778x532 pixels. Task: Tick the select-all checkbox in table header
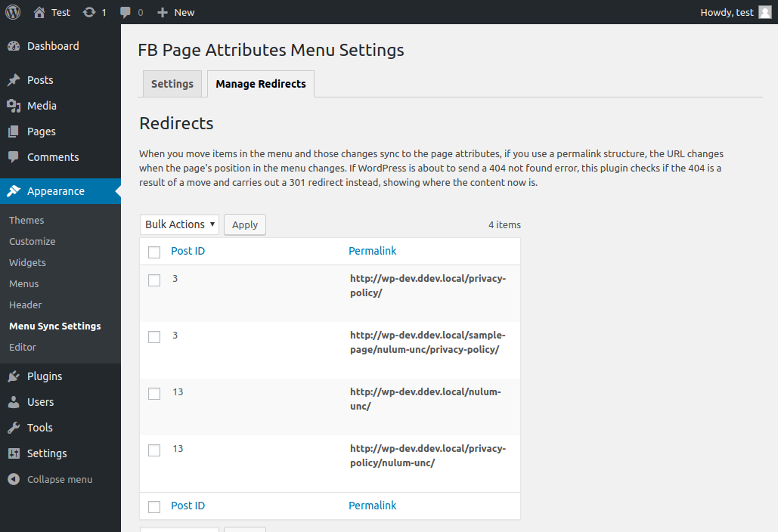click(154, 252)
